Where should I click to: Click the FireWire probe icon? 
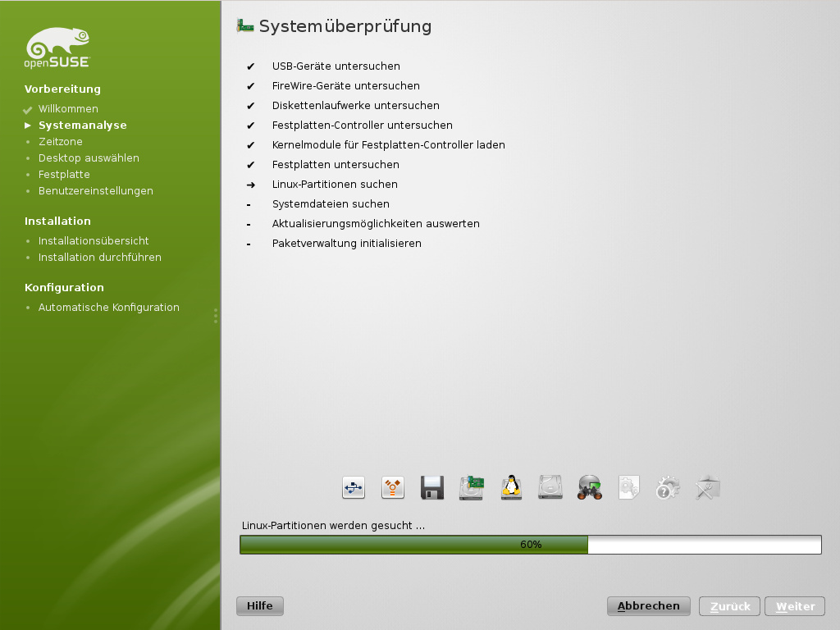click(393, 487)
